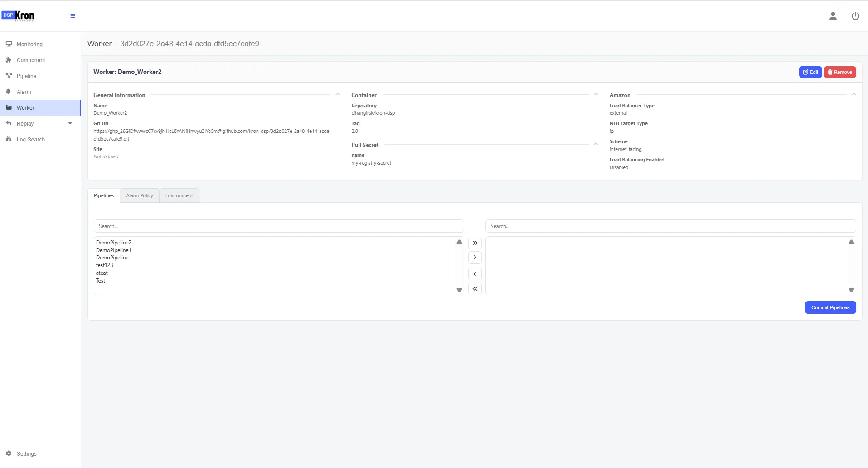Click the Commit Pipelines button
This screenshot has height=468, width=868.
point(830,307)
